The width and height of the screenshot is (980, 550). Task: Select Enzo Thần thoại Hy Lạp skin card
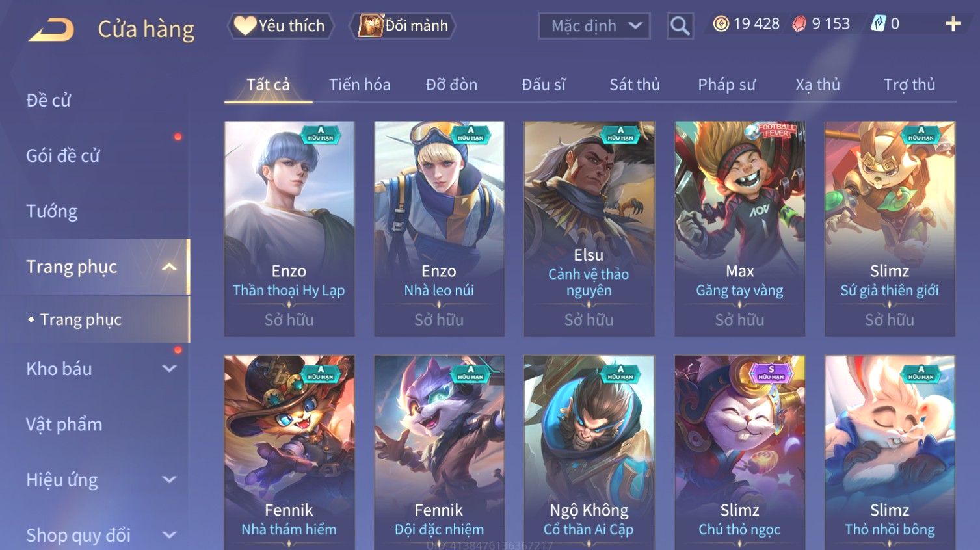click(x=289, y=228)
